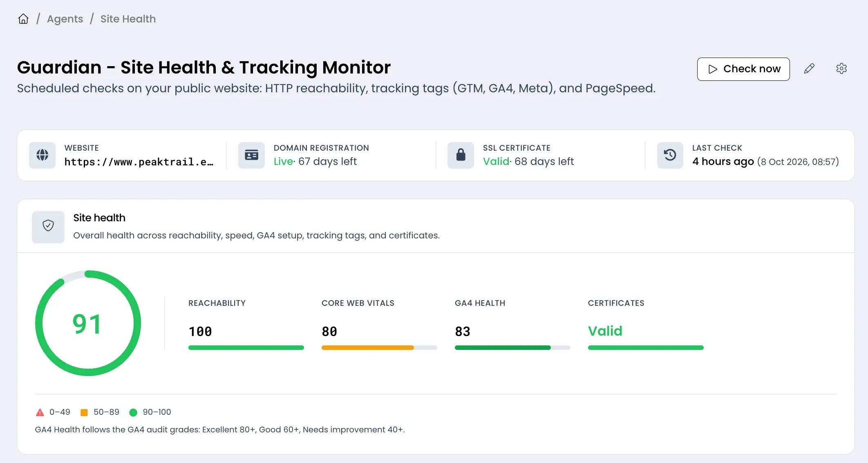Go to the home breadcrumb icon
The width and height of the screenshot is (868, 463).
click(x=23, y=19)
